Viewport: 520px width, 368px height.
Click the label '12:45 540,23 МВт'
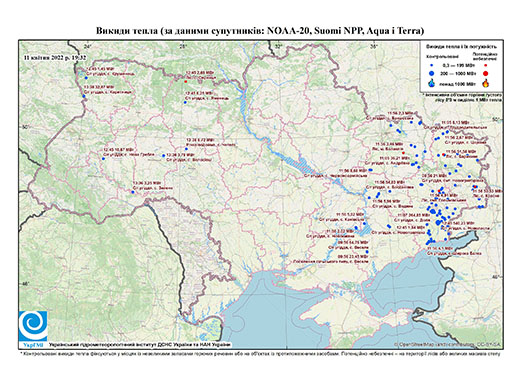pyautogui.click(x=459, y=223)
